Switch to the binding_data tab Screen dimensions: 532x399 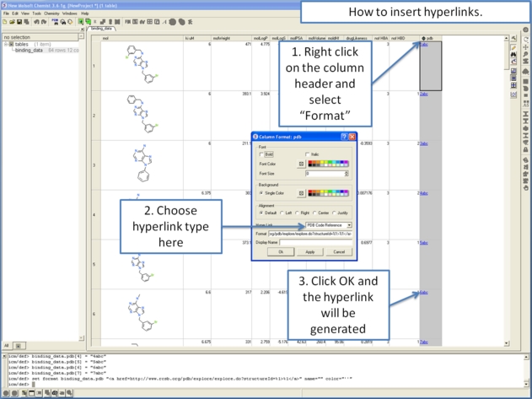[101, 29]
